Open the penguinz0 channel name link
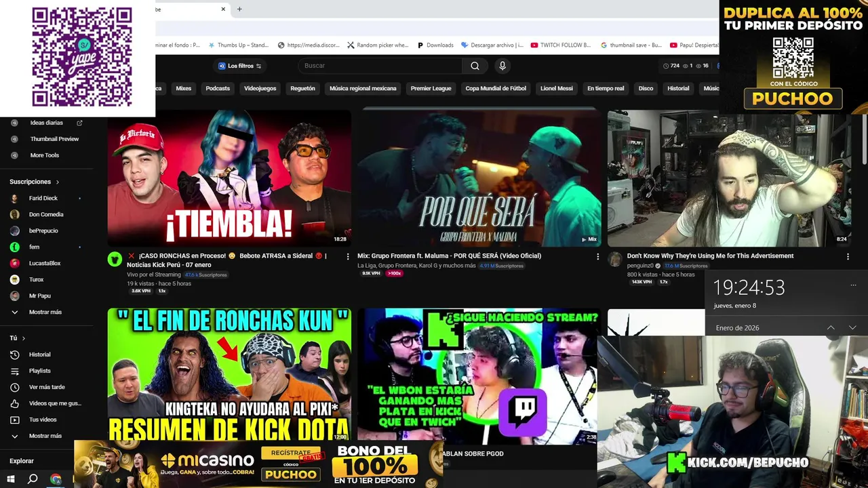 point(640,266)
